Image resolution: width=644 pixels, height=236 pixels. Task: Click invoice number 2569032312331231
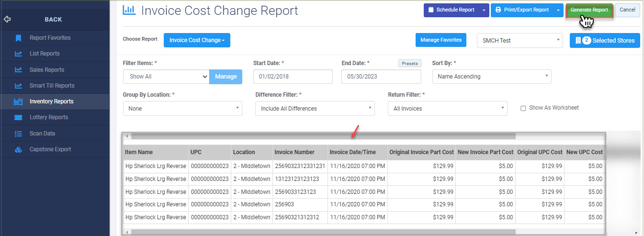[x=300, y=166]
